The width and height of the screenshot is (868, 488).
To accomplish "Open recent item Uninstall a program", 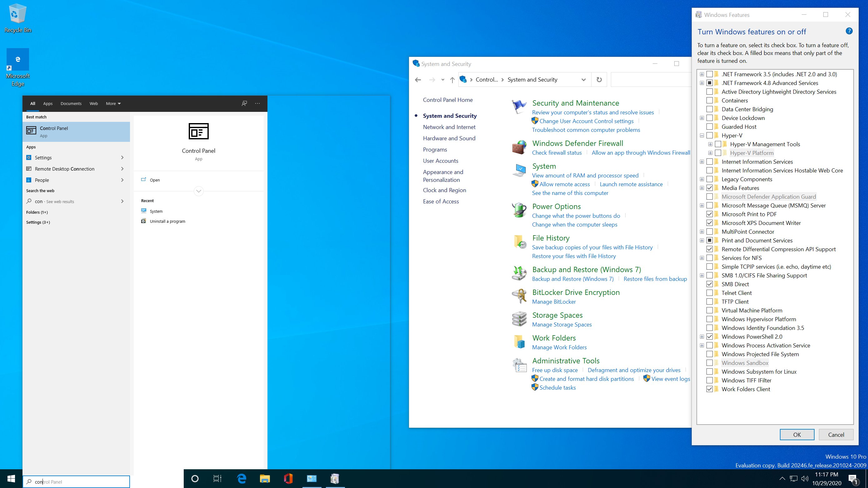I will pos(167,222).
